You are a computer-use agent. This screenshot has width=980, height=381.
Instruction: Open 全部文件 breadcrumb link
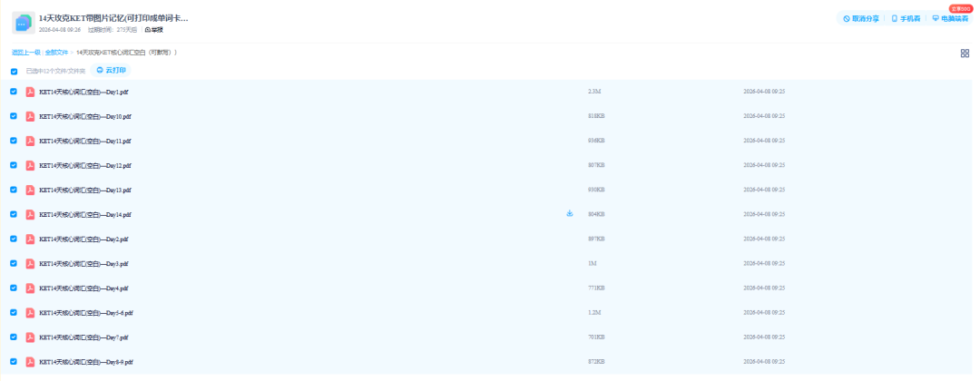[56, 53]
